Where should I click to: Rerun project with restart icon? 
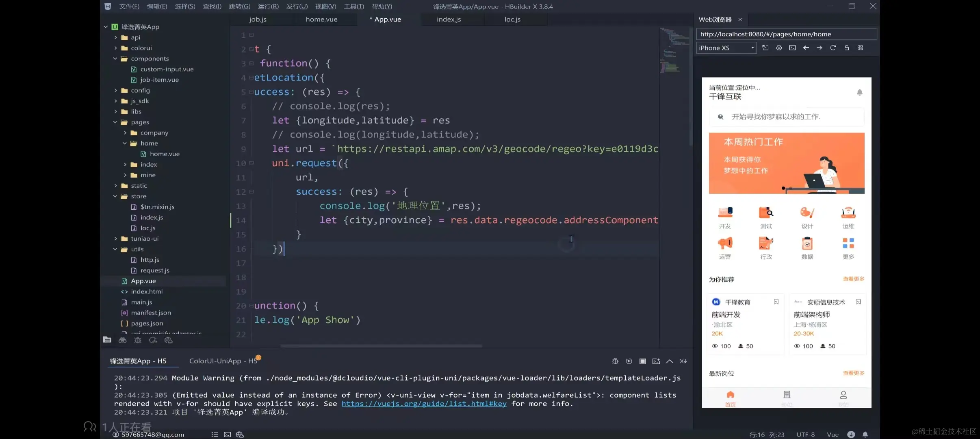pyautogui.click(x=629, y=361)
